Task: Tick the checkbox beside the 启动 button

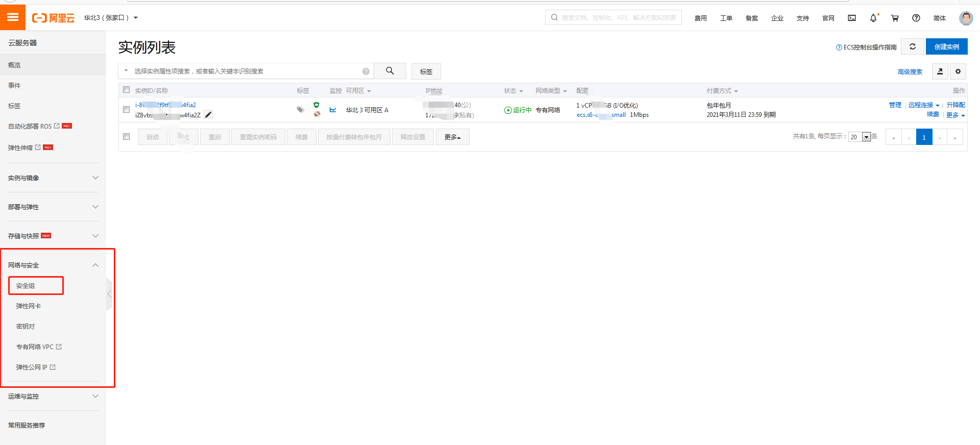Action: pyautogui.click(x=127, y=136)
